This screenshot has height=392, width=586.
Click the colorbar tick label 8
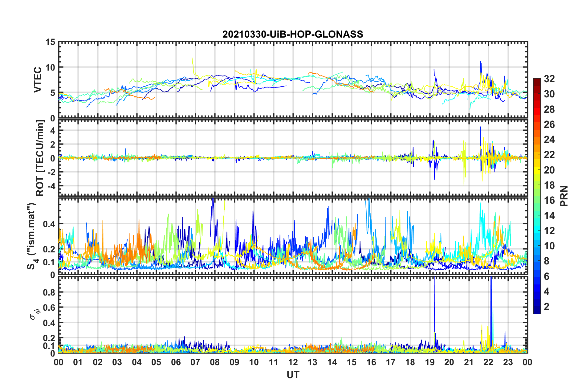(547, 261)
